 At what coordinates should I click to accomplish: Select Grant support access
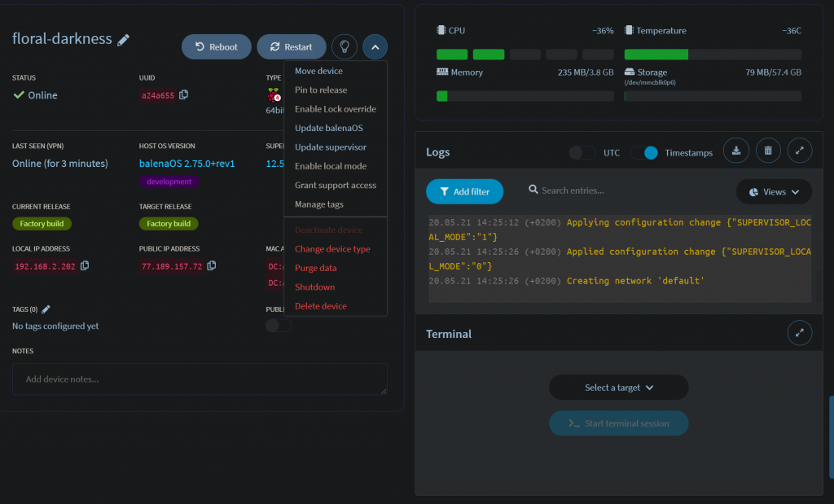click(336, 185)
